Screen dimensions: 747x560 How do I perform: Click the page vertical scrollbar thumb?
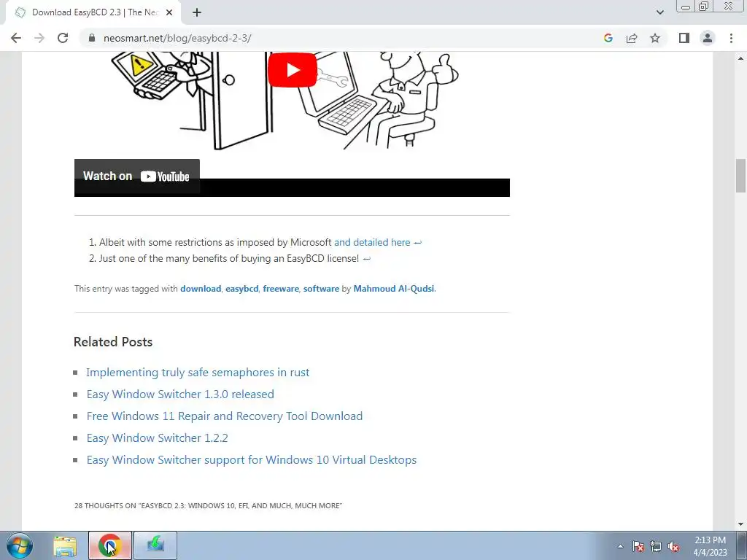coord(740,176)
